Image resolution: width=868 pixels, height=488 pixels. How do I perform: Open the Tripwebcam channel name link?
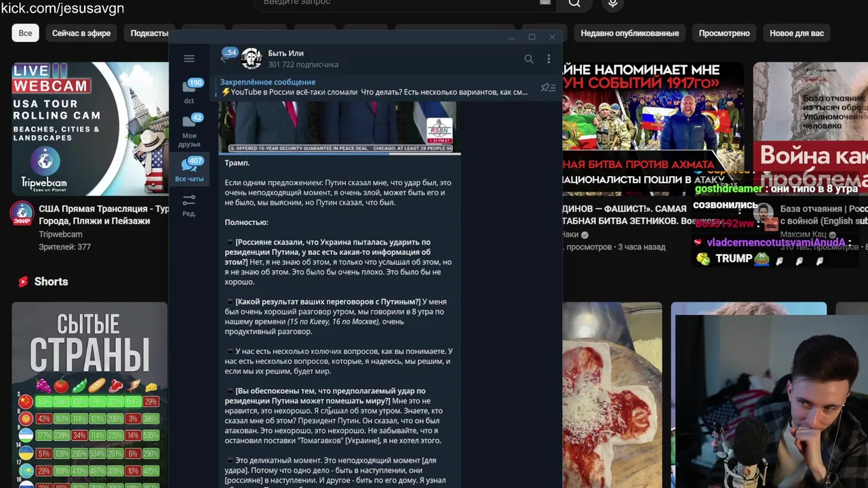coord(60,235)
